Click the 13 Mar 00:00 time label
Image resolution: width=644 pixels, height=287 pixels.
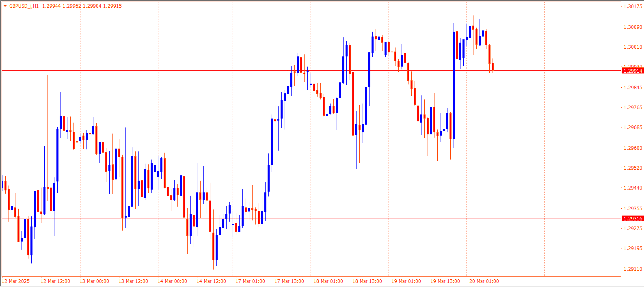coord(94,281)
